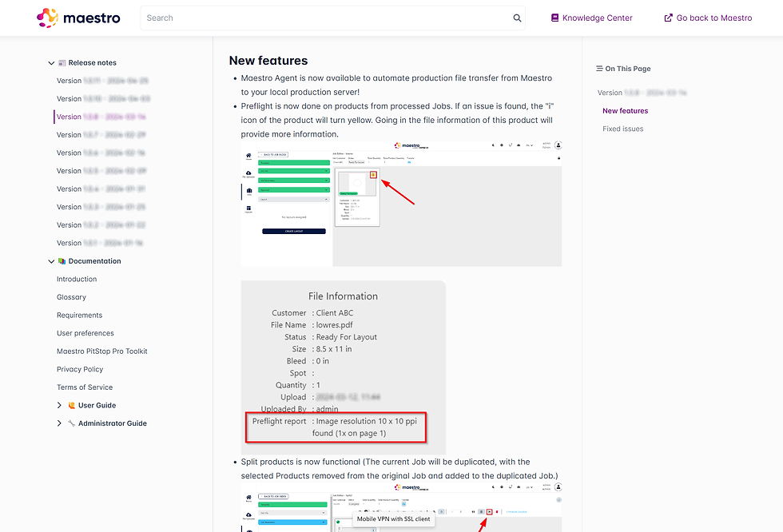
Task: Click the Maestro Agent bullet text
Action: coord(396,85)
